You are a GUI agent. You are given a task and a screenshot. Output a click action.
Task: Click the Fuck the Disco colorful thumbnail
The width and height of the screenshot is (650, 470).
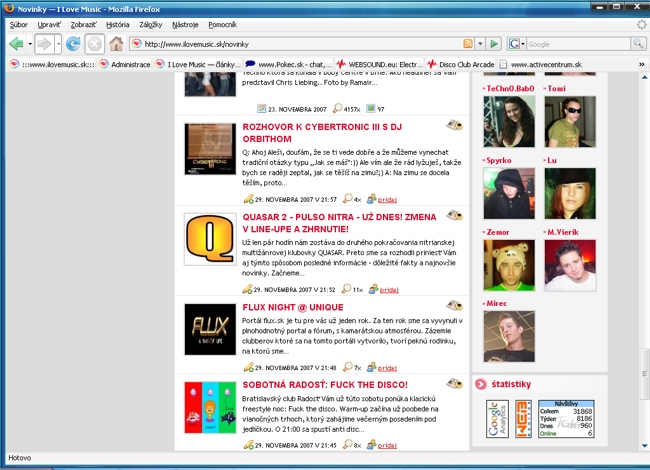point(210,407)
